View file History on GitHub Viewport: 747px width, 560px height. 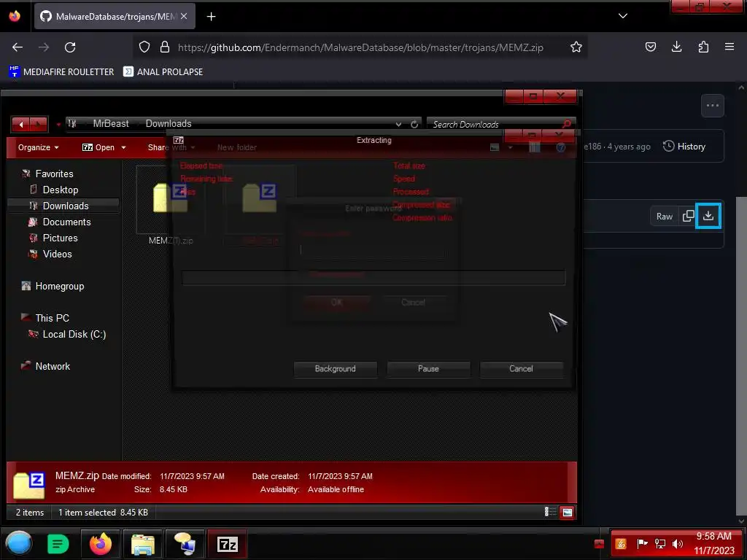pyautogui.click(x=684, y=147)
